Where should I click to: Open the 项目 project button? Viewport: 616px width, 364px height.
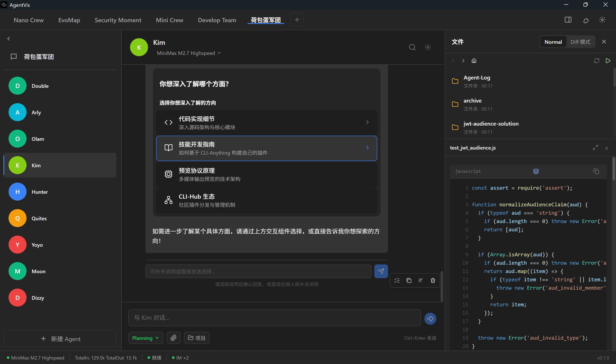(197, 338)
